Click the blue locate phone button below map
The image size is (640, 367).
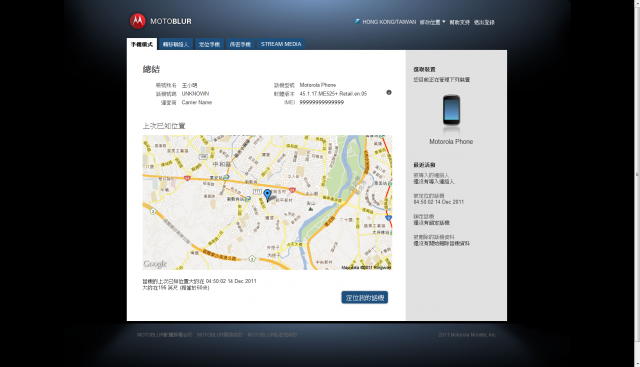pyautogui.click(x=364, y=298)
